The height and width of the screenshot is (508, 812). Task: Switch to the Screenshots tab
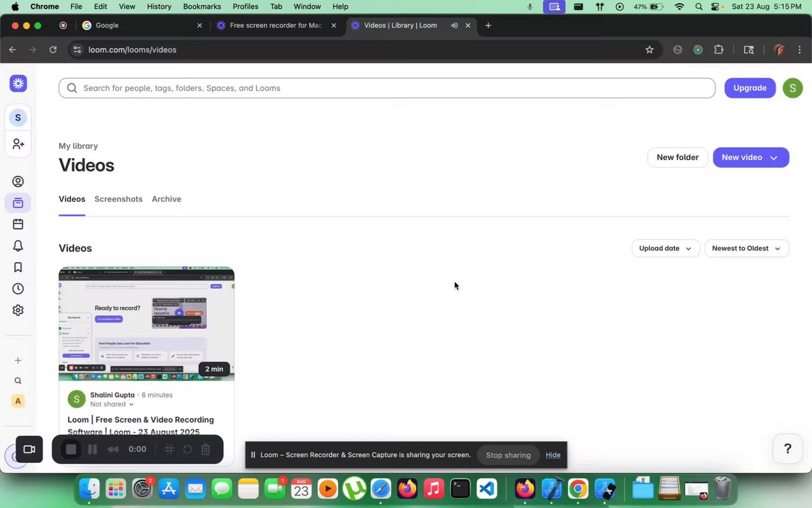point(119,199)
